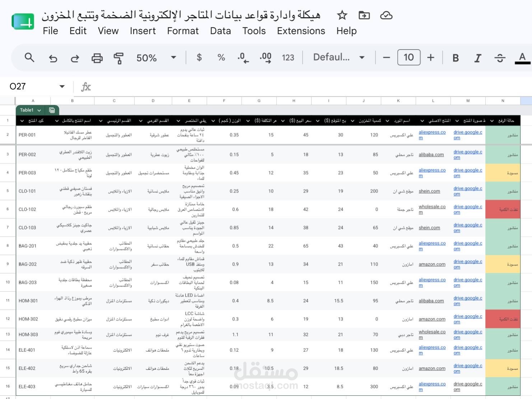Increase font size with plus
This screenshot has width=532, height=399.
431,57
